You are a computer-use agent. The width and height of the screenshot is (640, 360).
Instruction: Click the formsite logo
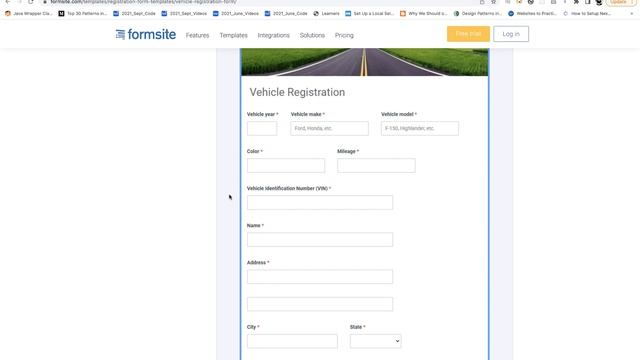click(146, 34)
